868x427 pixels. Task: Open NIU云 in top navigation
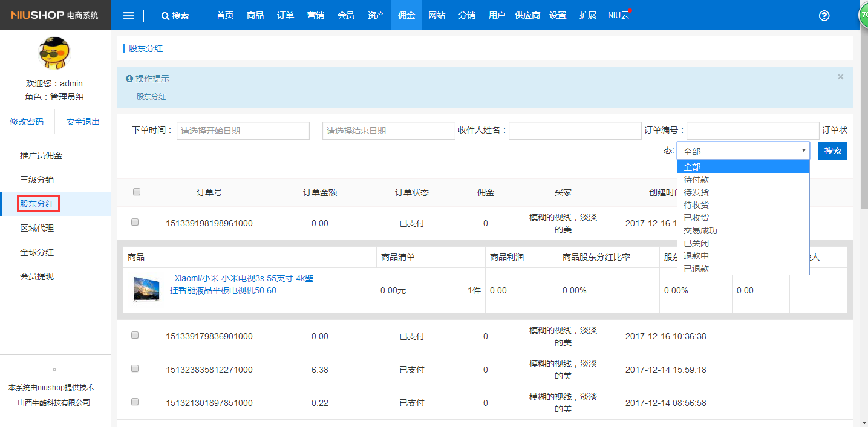[619, 15]
